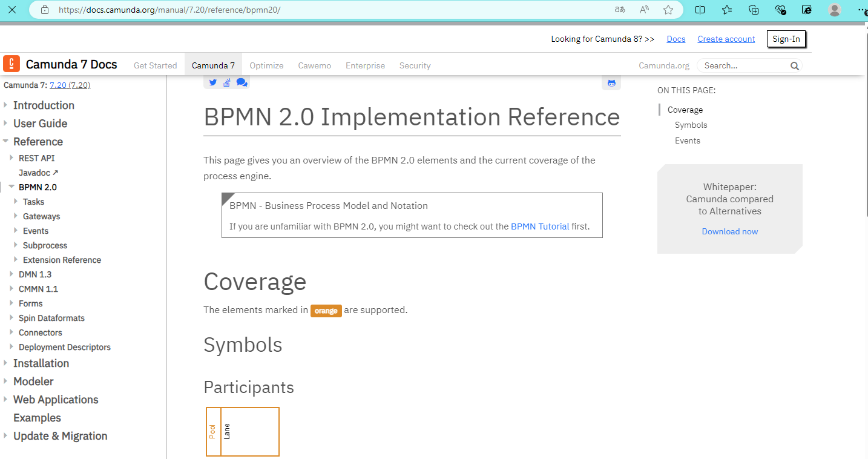Expand the User Guide section
868x459 pixels.
point(5,124)
